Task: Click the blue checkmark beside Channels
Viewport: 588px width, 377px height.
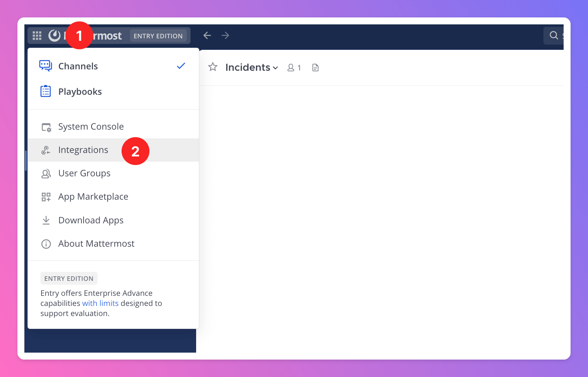Action: [x=181, y=66]
